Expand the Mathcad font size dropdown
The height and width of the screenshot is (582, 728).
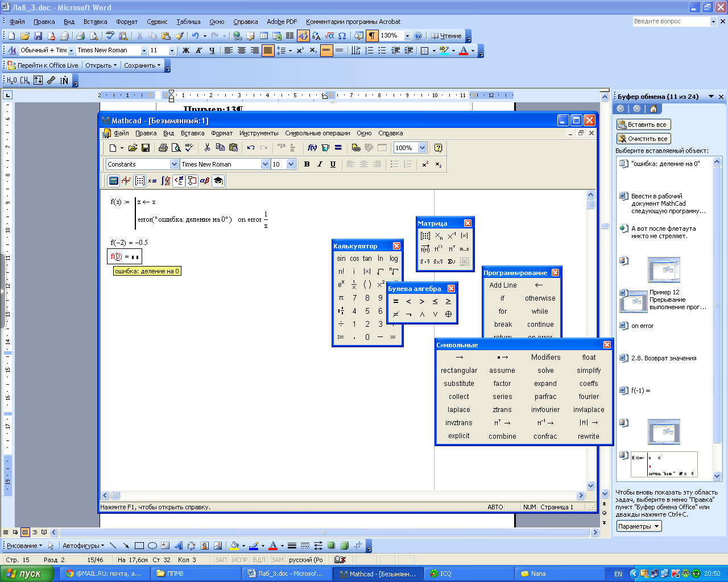pyautogui.click(x=291, y=164)
